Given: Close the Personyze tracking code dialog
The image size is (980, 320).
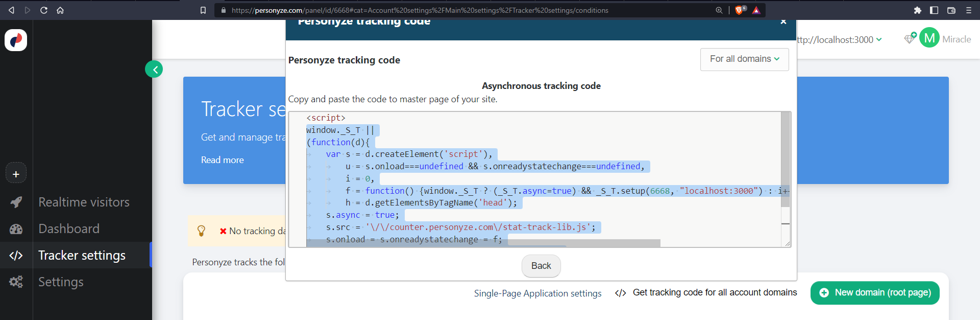Looking at the screenshot, I should (x=783, y=22).
